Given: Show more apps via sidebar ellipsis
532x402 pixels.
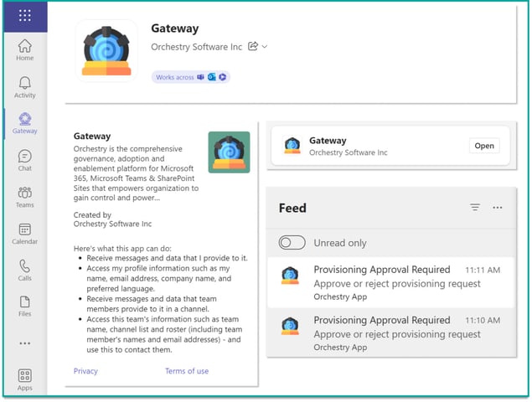Looking at the screenshot, I should (25, 343).
